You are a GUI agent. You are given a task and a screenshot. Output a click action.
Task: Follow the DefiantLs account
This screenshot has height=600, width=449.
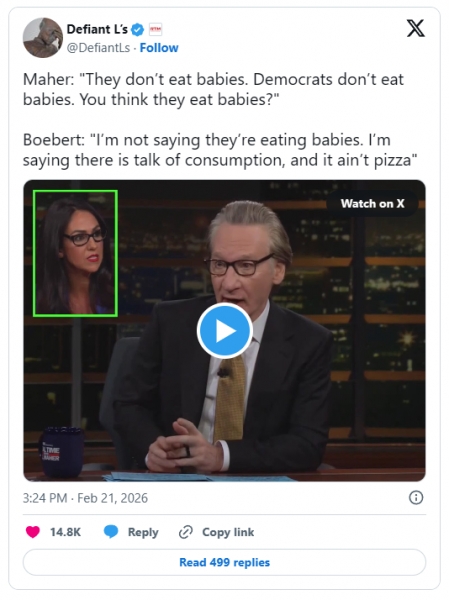[x=159, y=48]
